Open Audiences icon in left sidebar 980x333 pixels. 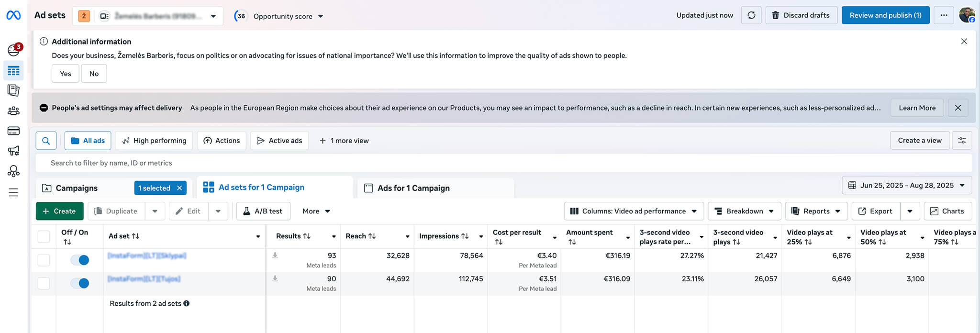(13, 111)
